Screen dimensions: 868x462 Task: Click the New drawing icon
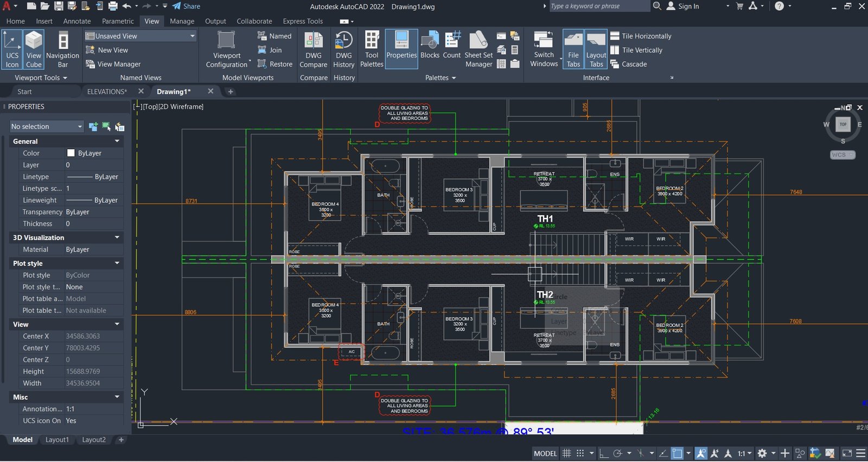[x=31, y=6]
